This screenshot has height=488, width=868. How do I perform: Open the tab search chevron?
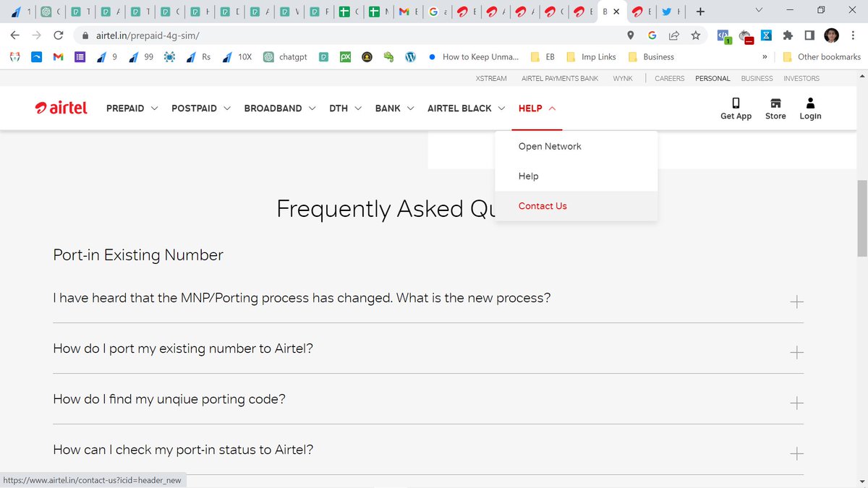758,10
